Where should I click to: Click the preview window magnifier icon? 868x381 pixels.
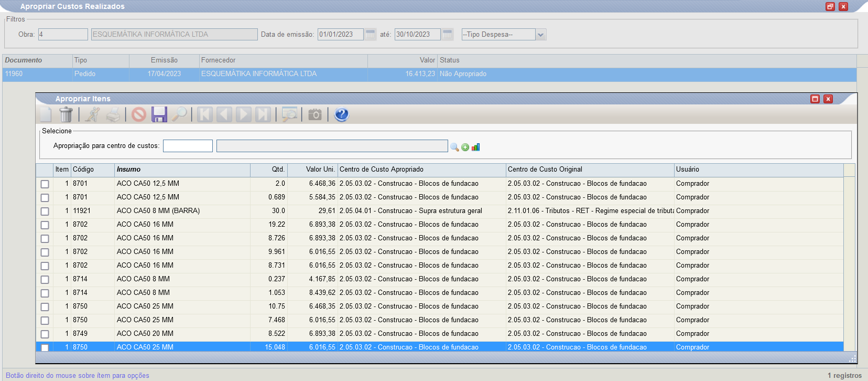(x=289, y=114)
